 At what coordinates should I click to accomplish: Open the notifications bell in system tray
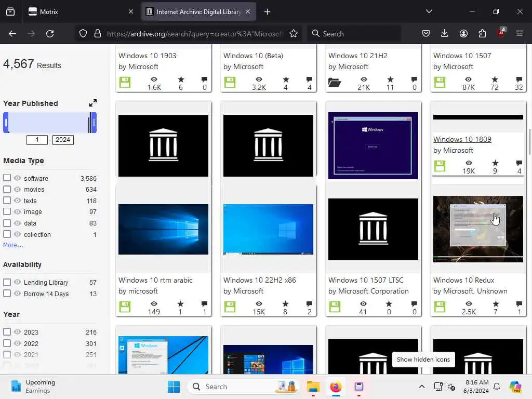[x=497, y=387]
